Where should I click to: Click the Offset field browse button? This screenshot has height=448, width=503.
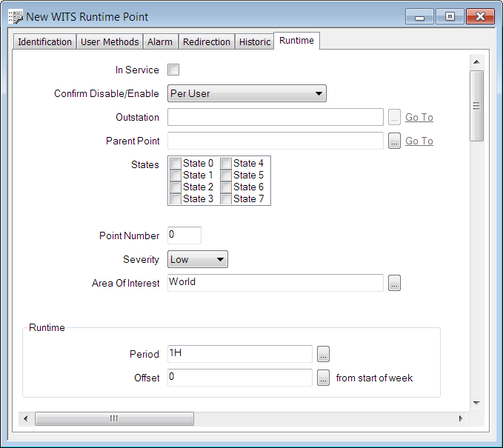pyautogui.click(x=323, y=378)
